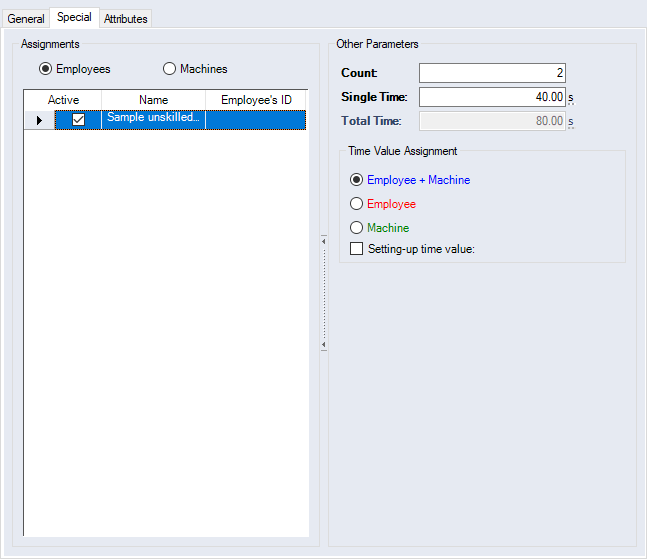Viewport: 647px width, 559px height.
Task: Uncheck Active for Sample unskilled row
Action: pyautogui.click(x=78, y=119)
